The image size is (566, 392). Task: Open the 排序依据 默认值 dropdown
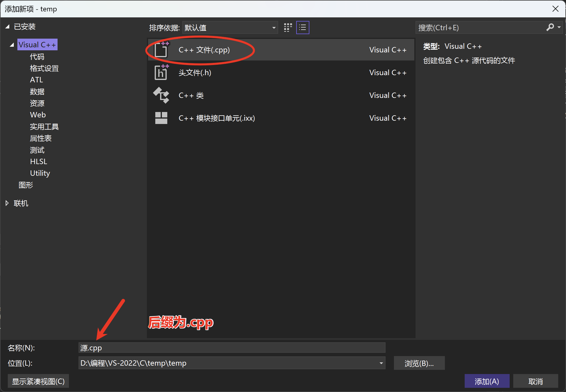(x=230, y=28)
